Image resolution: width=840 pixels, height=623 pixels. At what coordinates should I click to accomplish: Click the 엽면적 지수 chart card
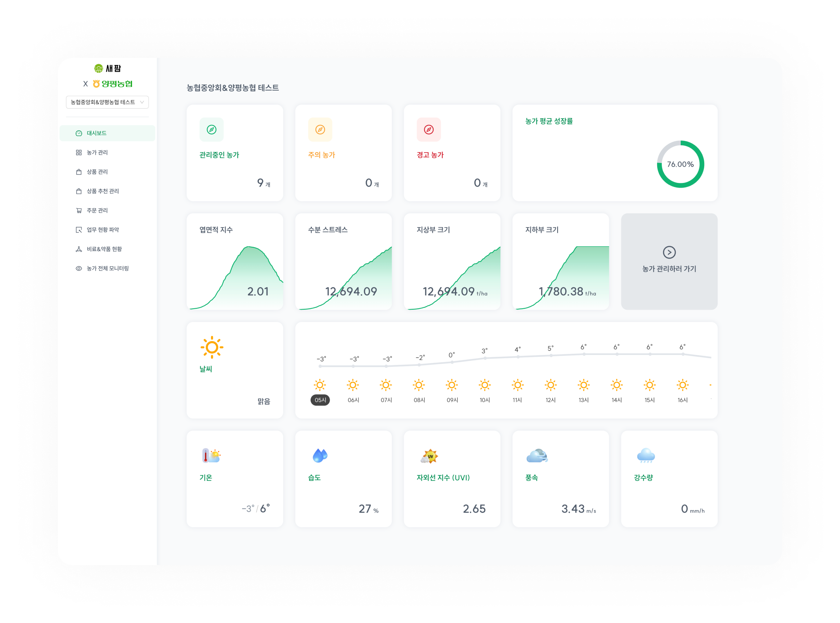click(235, 262)
